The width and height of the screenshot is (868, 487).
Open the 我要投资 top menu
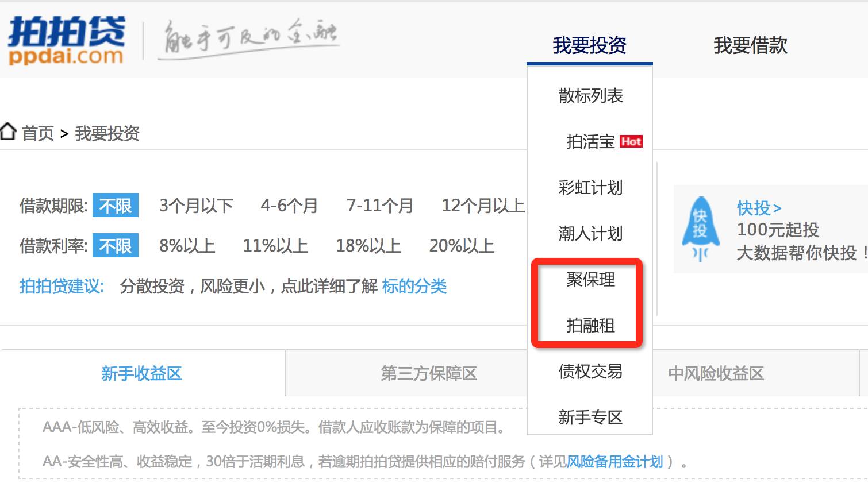(x=589, y=45)
